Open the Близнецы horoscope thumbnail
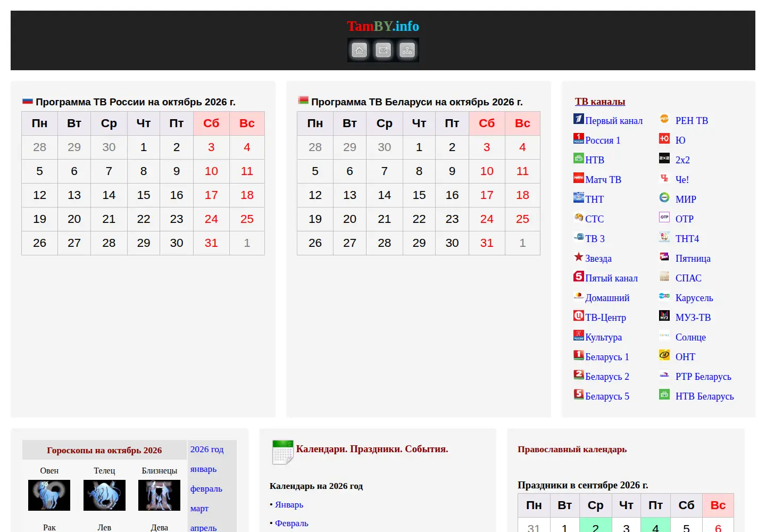The image size is (766, 532). pos(159,495)
